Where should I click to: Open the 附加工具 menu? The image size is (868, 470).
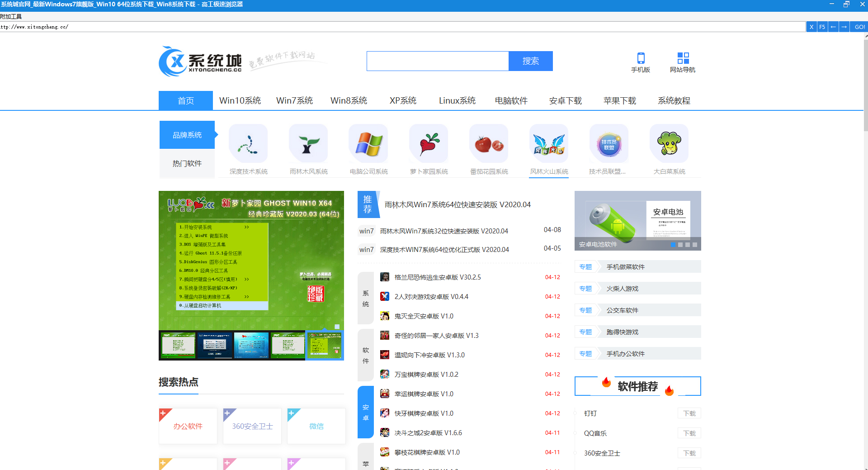point(11,16)
